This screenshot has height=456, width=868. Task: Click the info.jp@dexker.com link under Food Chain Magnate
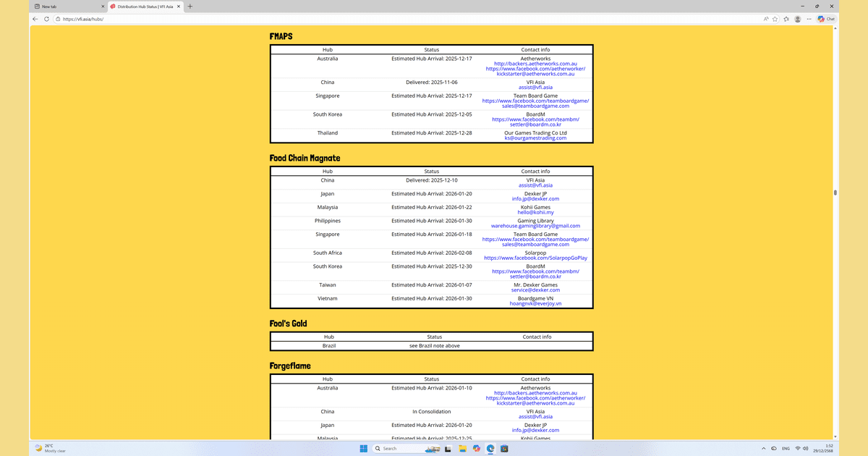pos(535,199)
